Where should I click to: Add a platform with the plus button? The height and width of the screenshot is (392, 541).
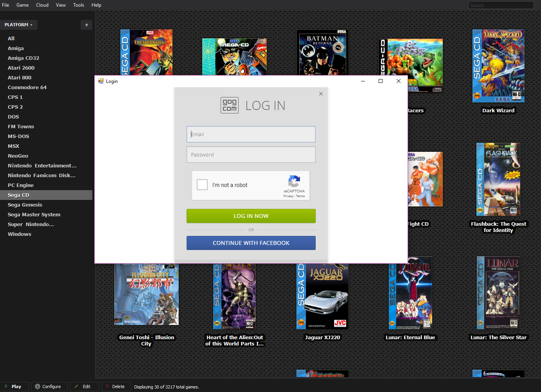coord(86,25)
